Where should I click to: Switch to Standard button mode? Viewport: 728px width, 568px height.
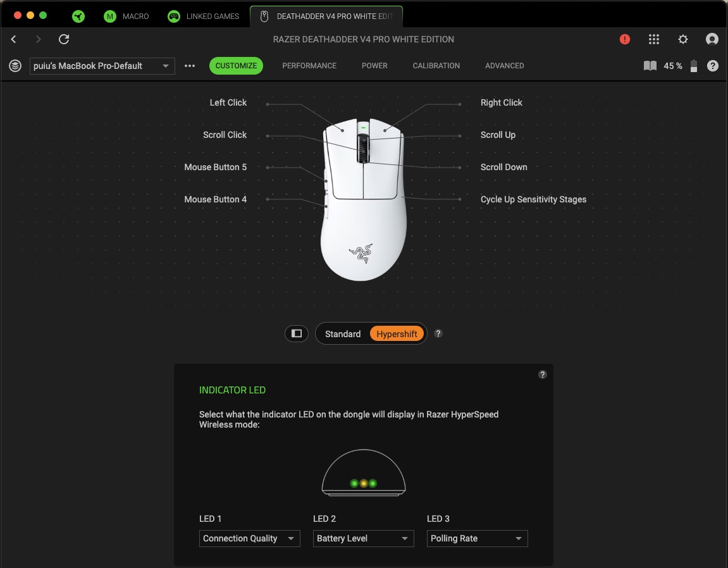[x=343, y=334]
